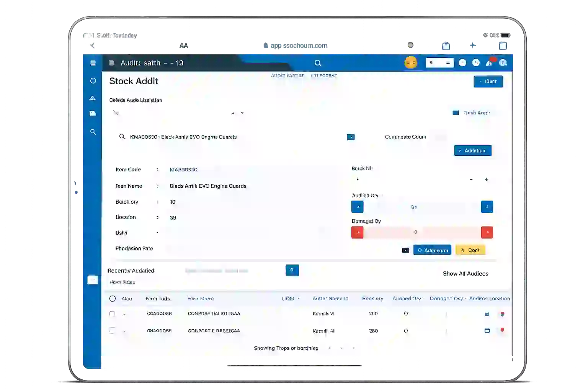Open the browser tabs overview icon
The height and width of the screenshot is (392, 588).
tap(503, 46)
